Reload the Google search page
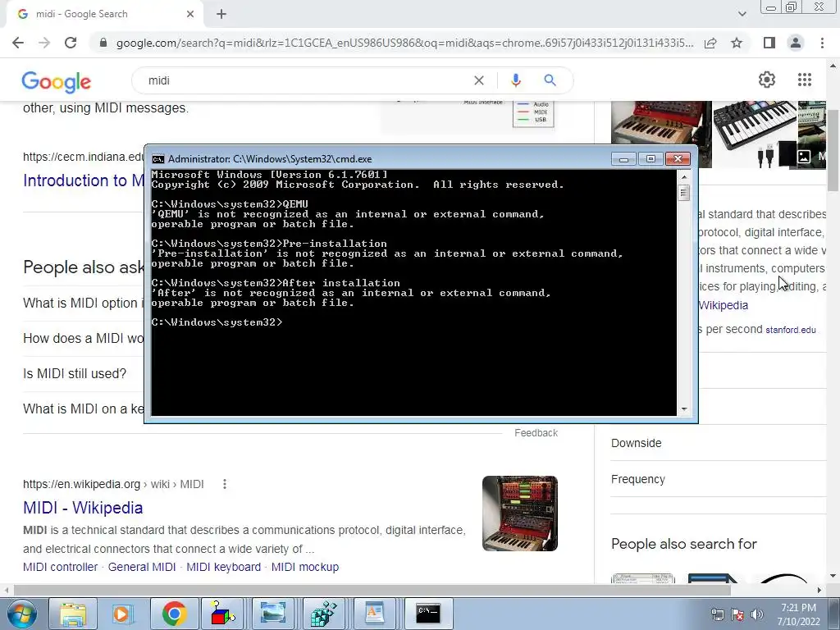 coord(71,43)
